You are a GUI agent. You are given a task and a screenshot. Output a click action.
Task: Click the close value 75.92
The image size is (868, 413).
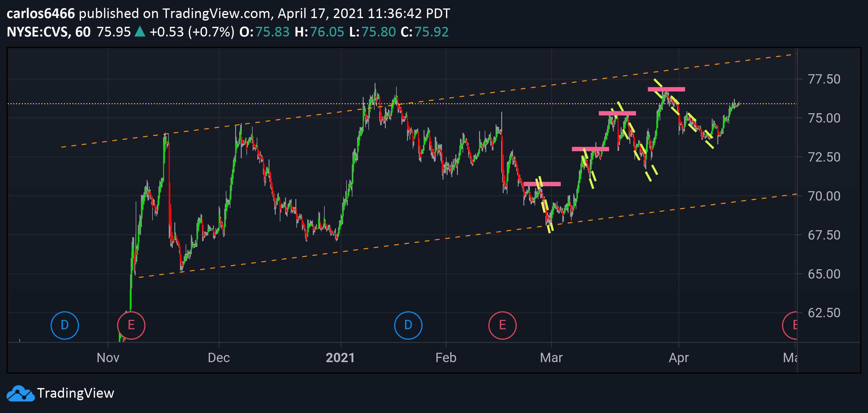431,32
